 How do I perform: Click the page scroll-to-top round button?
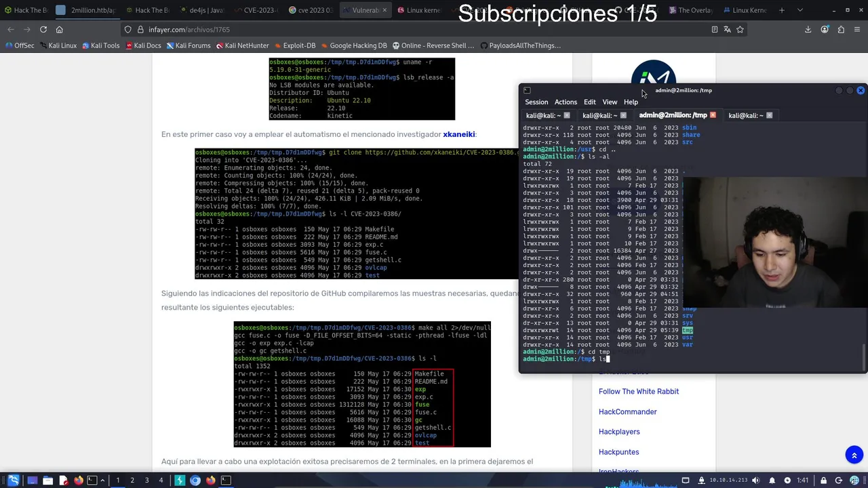(854, 455)
